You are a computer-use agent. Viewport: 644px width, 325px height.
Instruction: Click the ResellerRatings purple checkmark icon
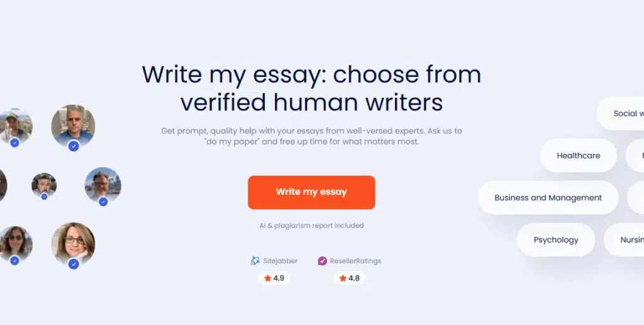pos(323,261)
